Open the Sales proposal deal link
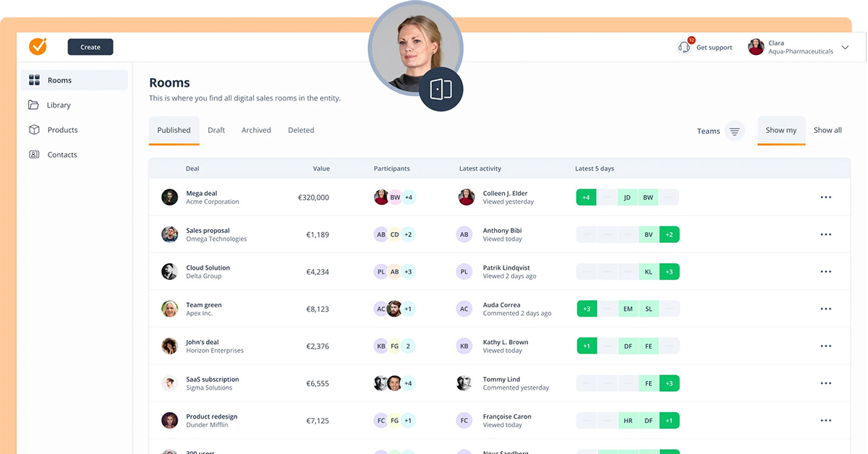This screenshot has height=454, width=868. (208, 231)
